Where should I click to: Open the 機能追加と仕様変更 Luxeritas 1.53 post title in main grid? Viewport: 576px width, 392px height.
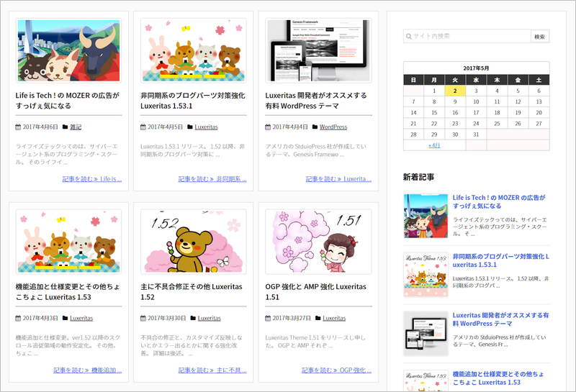tap(68, 292)
